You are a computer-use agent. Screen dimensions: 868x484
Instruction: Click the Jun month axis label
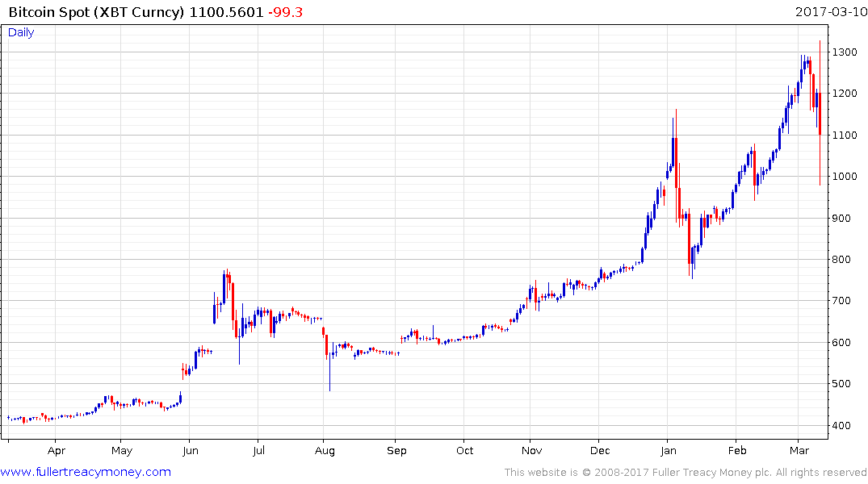point(191,451)
